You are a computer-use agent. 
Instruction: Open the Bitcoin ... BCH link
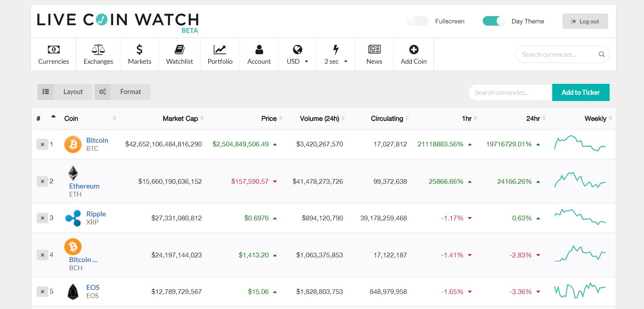tap(83, 260)
